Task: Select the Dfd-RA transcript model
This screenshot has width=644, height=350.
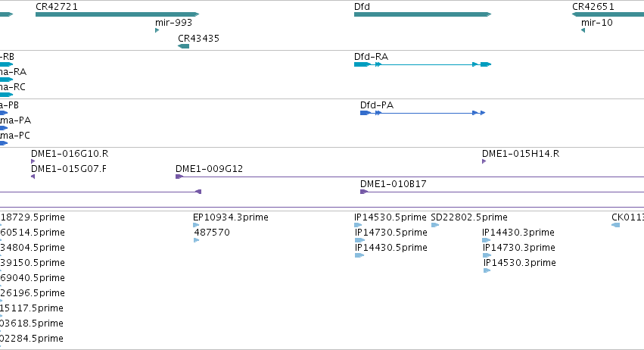Action: coord(422,64)
